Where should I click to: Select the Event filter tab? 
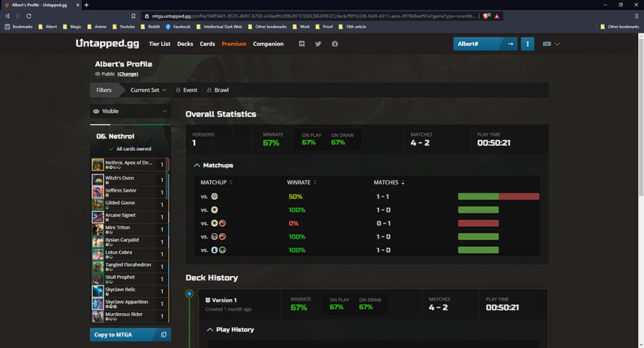click(187, 90)
